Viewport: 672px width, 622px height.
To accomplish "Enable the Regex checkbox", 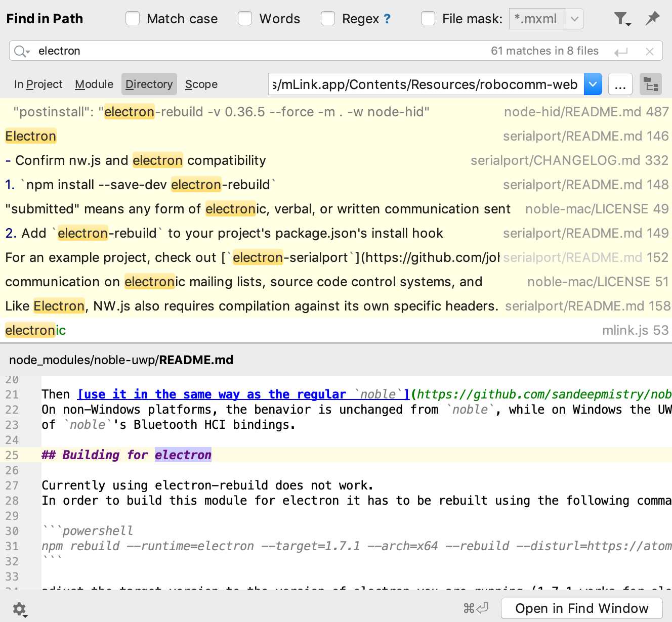I will [x=328, y=19].
